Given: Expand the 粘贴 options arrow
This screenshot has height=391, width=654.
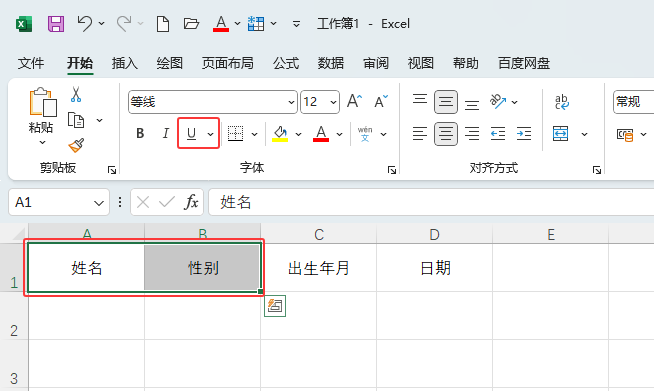Looking at the screenshot, I should coord(42,142).
